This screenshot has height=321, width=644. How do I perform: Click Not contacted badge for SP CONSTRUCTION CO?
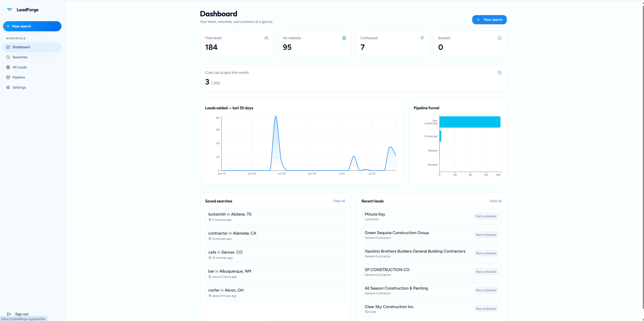click(486, 272)
